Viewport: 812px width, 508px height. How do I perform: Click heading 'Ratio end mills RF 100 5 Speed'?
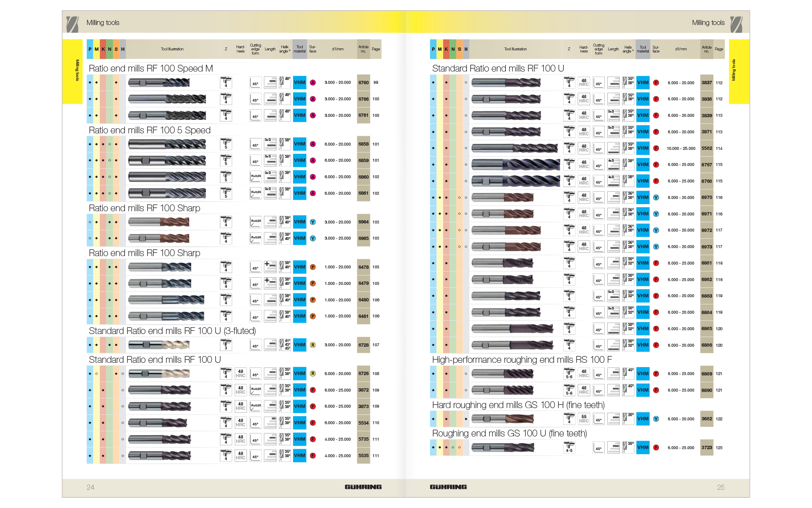click(150, 130)
